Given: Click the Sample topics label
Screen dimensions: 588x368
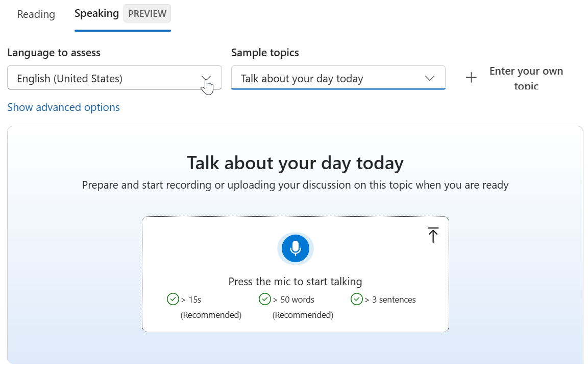Looking at the screenshot, I should (x=265, y=53).
